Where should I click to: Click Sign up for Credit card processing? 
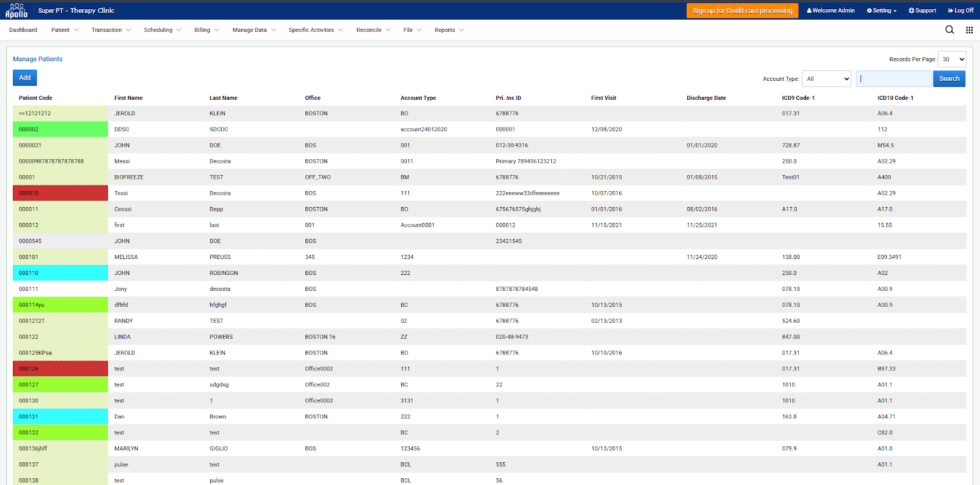pos(742,10)
